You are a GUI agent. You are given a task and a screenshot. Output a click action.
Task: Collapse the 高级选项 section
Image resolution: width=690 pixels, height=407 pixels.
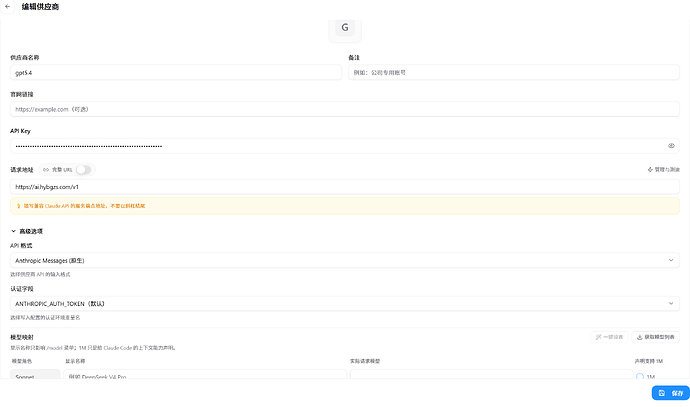pos(27,231)
